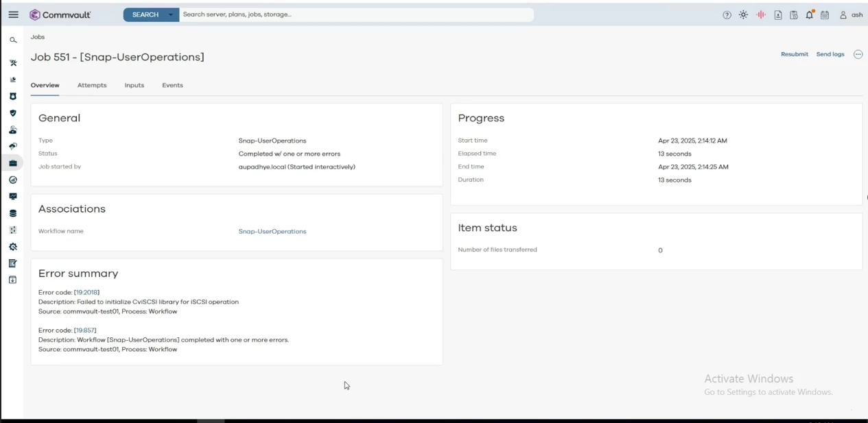Click the 'Number of files transferred' label
Screen dimensions: 868x423
497,250
